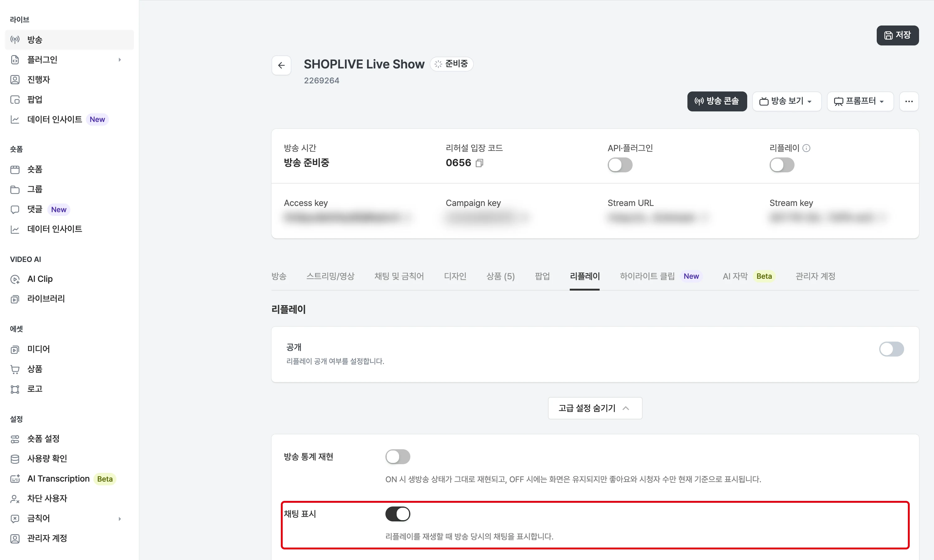This screenshot has height=560, width=934.
Task: Copy the rehearsal entry code 0656
Action: tap(479, 163)
